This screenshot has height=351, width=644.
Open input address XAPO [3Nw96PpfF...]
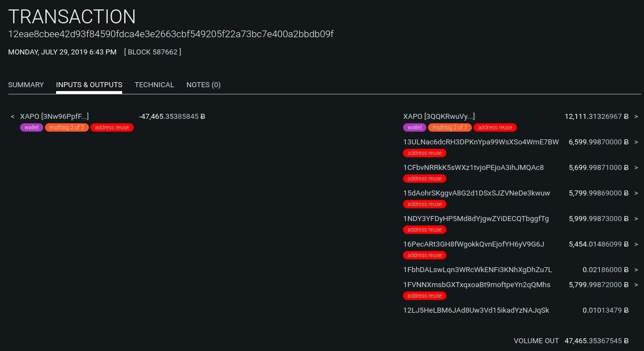[x=54, y=116]
